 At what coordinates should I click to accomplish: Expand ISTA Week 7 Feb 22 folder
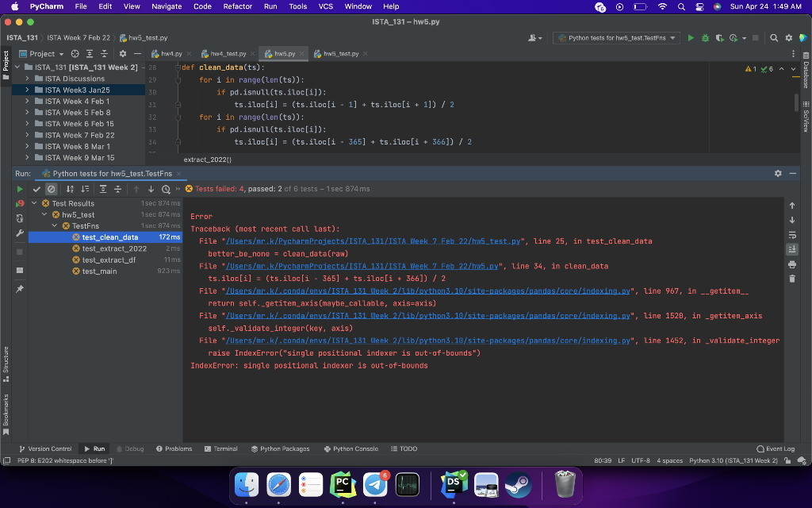[x=28, y=135]
